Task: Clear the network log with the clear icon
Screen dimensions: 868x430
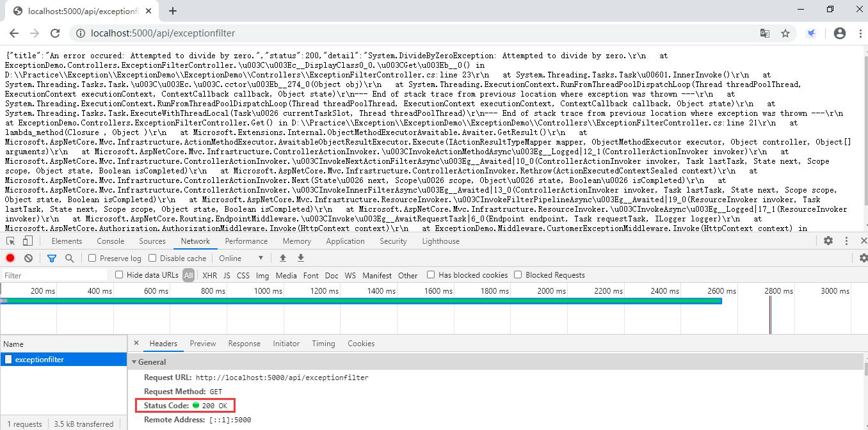Action: tap(28, 258)
